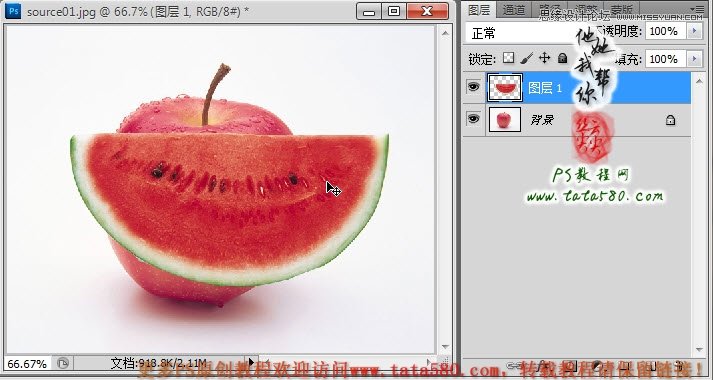Enable lock transparent pixels checkerboard icon

pyautogui.click(x=509, y=58)
